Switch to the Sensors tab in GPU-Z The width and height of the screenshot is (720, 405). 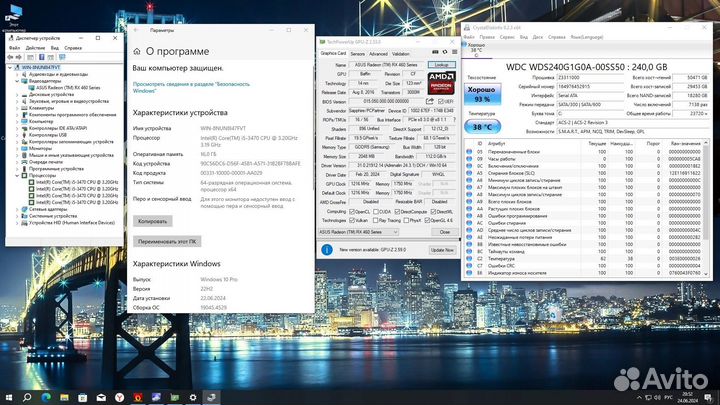(x=357, y=54)
